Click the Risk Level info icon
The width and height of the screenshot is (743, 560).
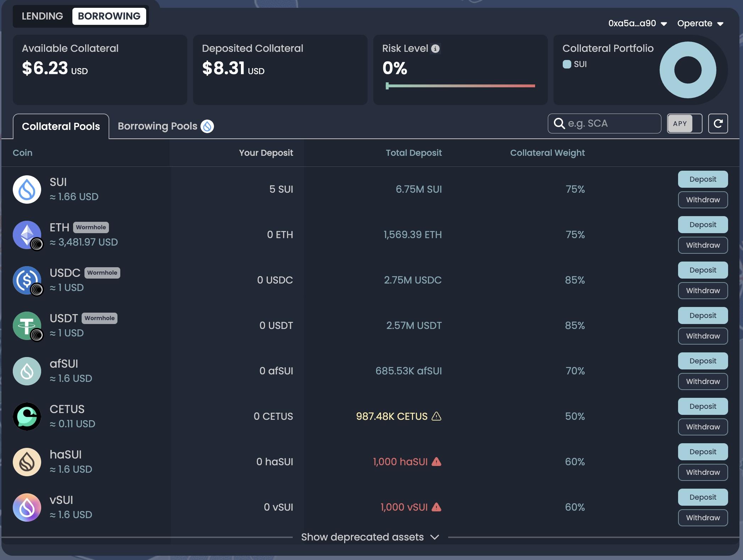pos(435,49)
